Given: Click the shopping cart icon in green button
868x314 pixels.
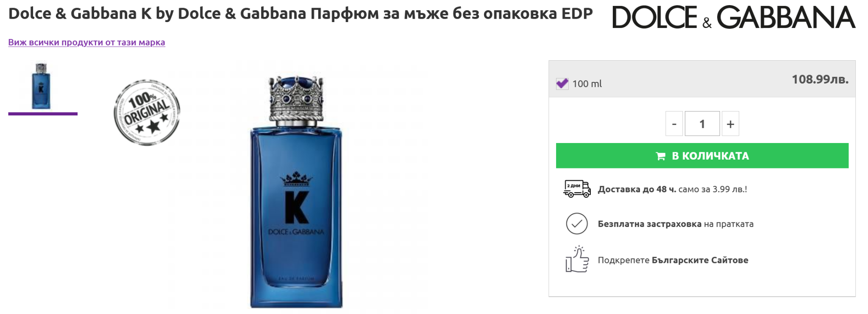Looking at the screenshot, I should [x=660, y=156].
